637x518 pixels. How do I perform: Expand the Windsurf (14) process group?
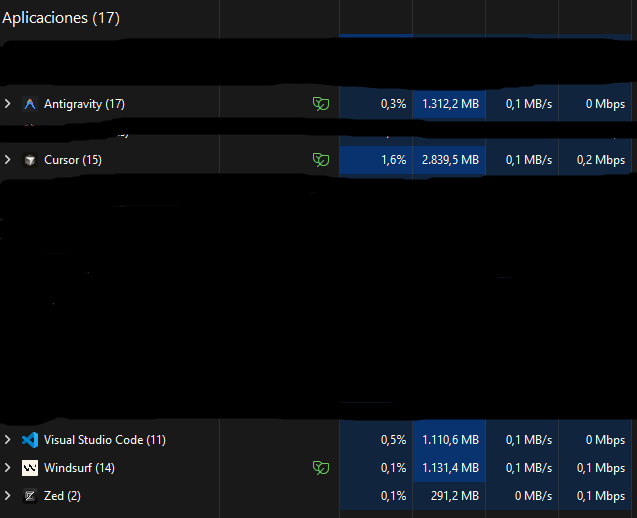tap(7, 468)
